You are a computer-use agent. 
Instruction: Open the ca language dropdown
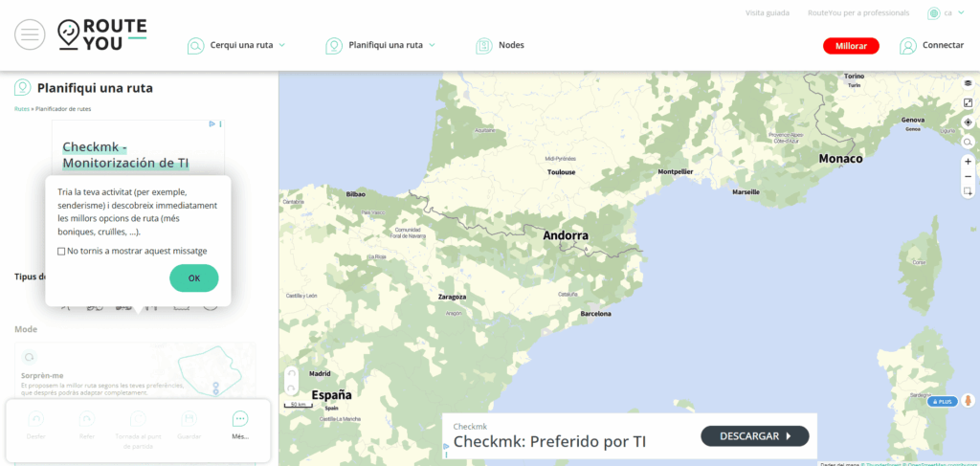954,12
